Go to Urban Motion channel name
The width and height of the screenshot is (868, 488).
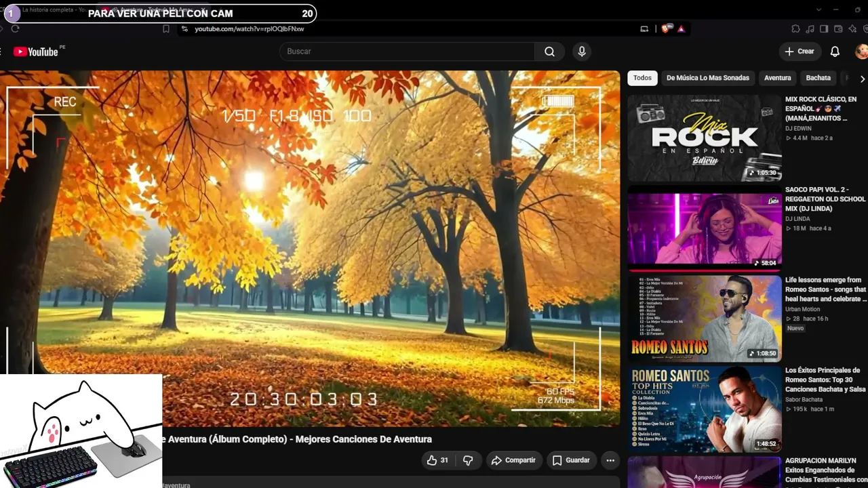pyautogui.click(x=803, y=309)
